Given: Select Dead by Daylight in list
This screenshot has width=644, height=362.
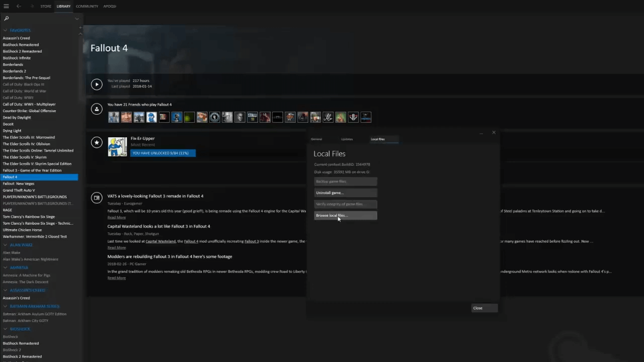Looking at the screenshot, I should 17,117.
